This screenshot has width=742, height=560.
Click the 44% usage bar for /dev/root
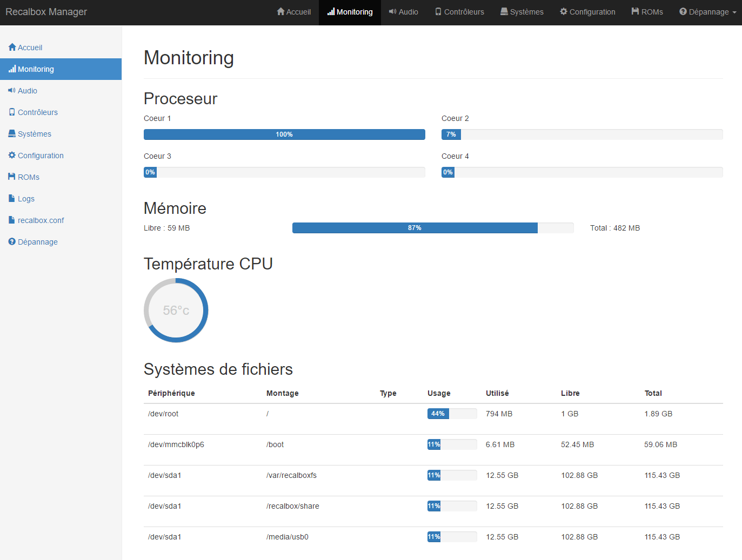tap(452, 414)
